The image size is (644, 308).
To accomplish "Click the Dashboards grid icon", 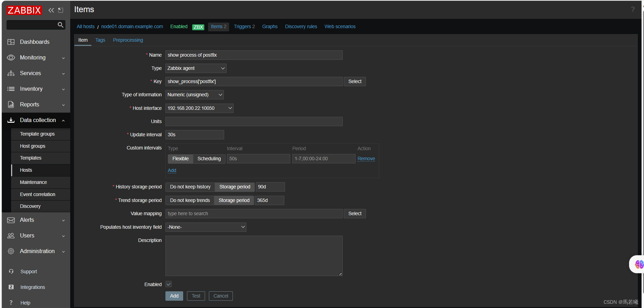I will [11, 42].
